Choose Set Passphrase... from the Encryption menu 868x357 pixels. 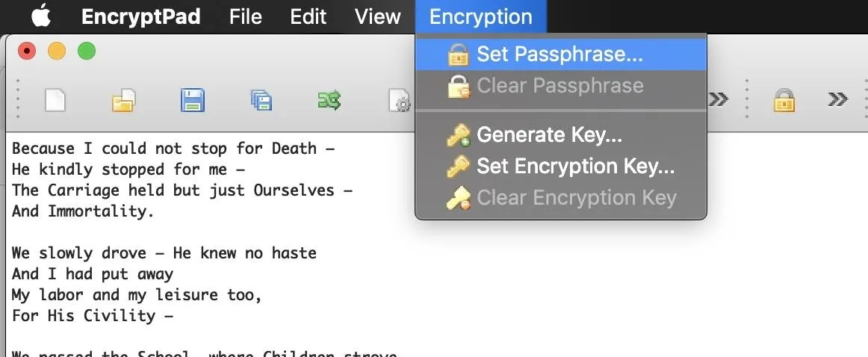pos(561,55)
